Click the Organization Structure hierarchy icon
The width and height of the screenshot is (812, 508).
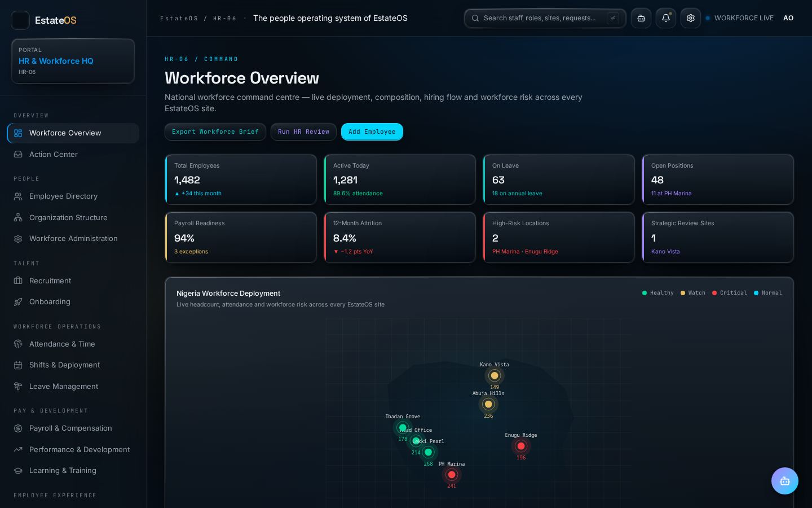(x=18, y=217)
